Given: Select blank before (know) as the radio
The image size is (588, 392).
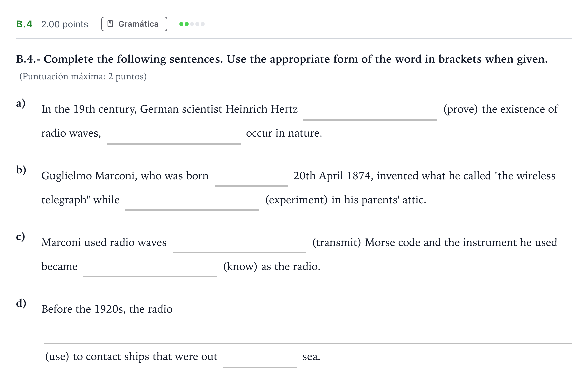Looking at the screenshot, I should click(150, 267).
